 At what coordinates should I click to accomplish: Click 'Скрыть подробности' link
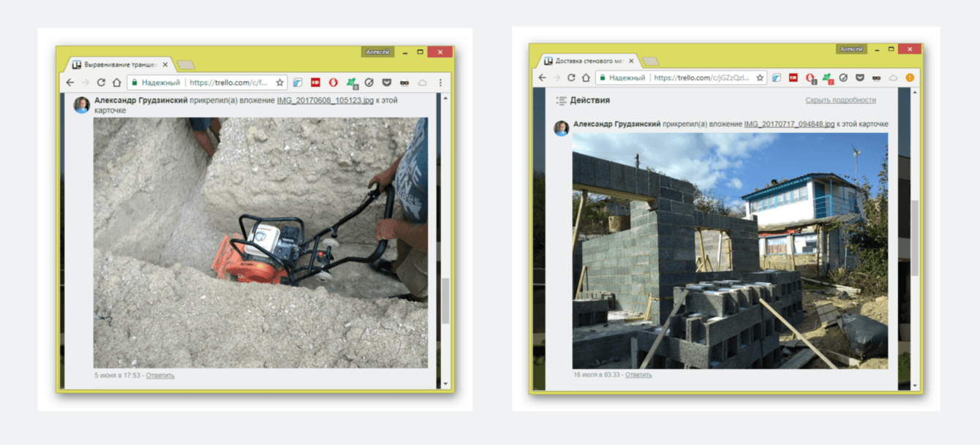(x=840, y=100)
